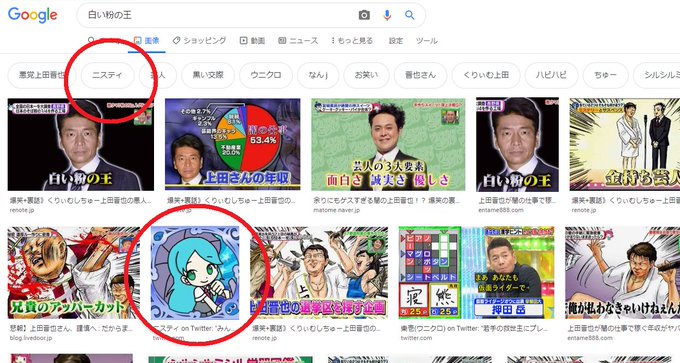Open 白い粉の王 image from entame888.com

(x=517, y=144)
